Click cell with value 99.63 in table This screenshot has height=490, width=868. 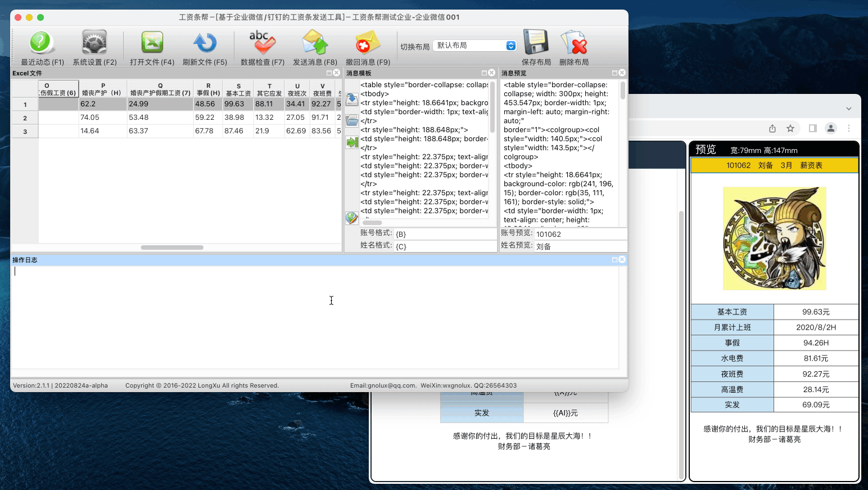238,104
